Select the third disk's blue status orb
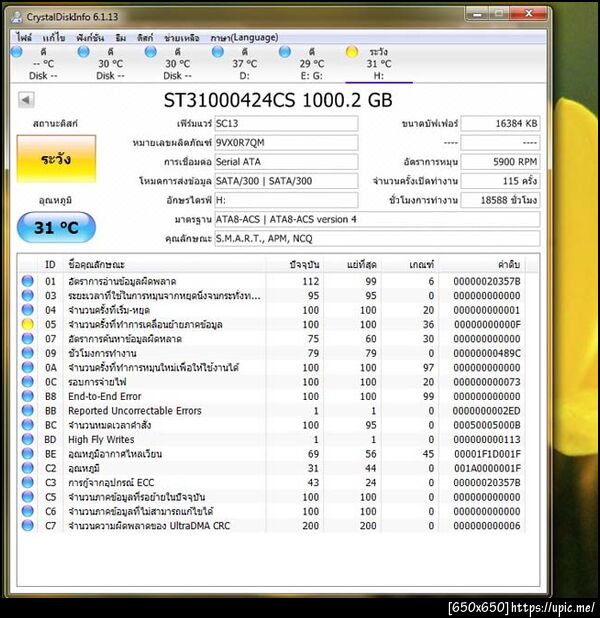 point(151,52)
